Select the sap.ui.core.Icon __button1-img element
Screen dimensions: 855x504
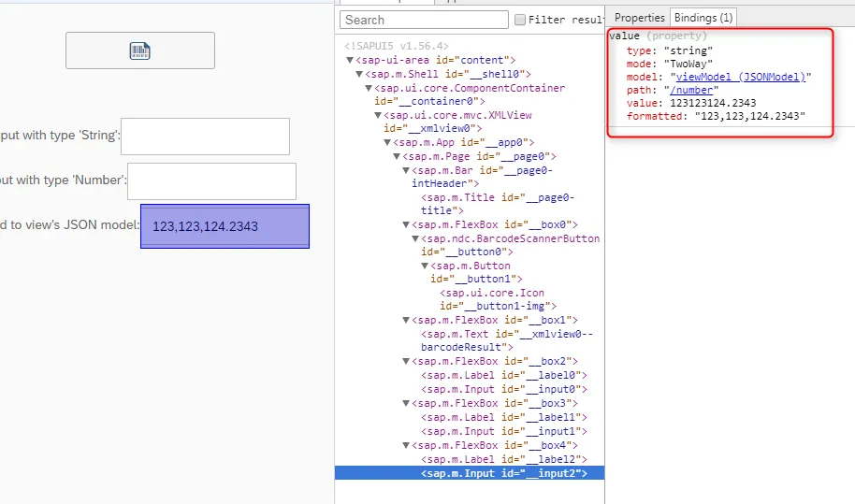coord(498,299)
